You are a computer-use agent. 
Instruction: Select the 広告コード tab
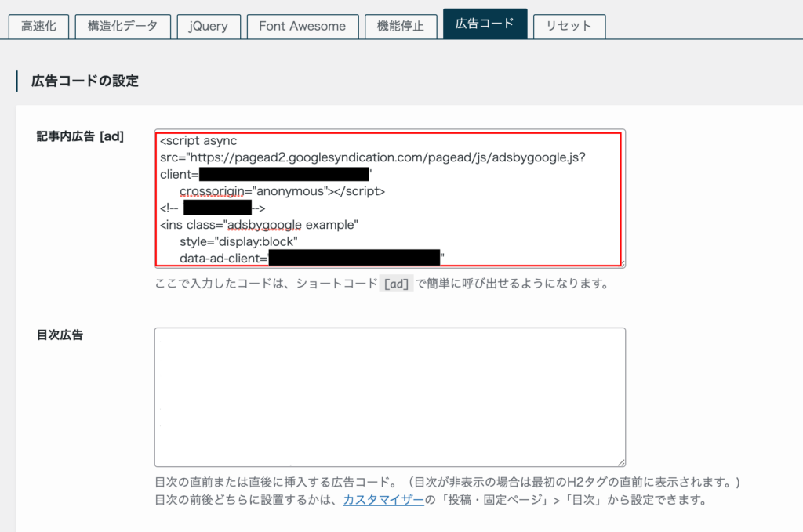click(485, 24)
